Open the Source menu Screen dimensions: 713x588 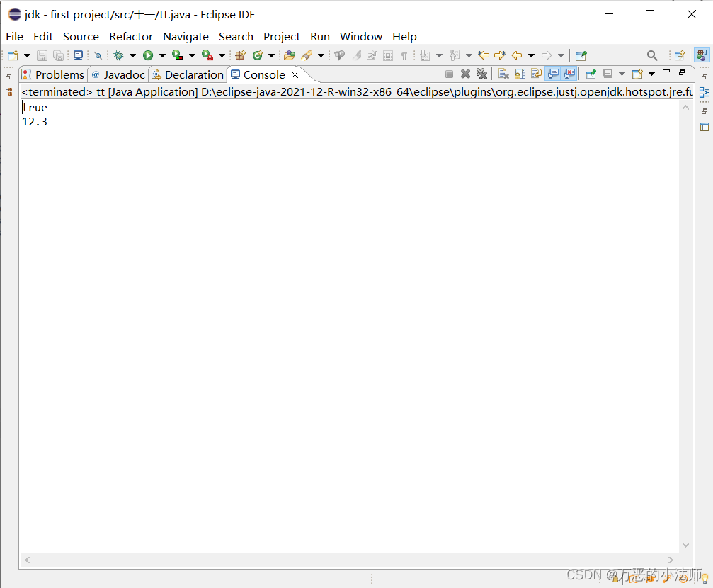(81, 36)
